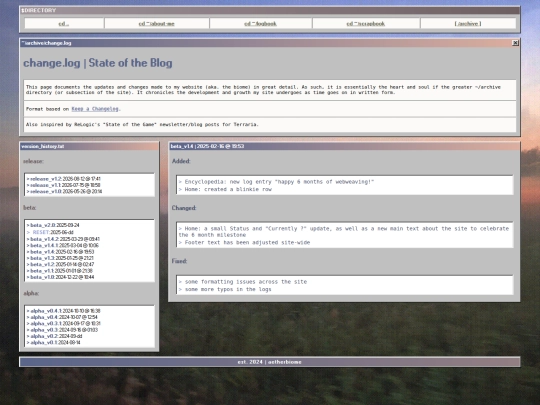
Task: Click the 'version_history.txt' panel title
Action: [x=43, y=146]
